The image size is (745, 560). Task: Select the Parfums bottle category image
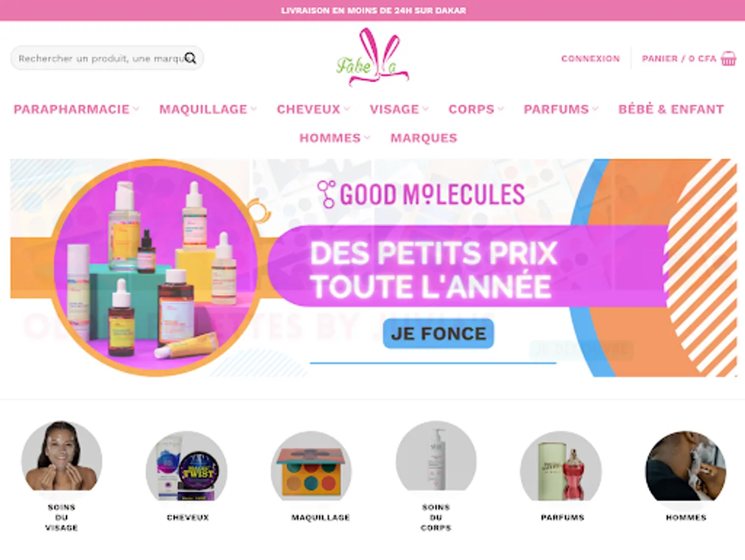(x=561, y=466)
